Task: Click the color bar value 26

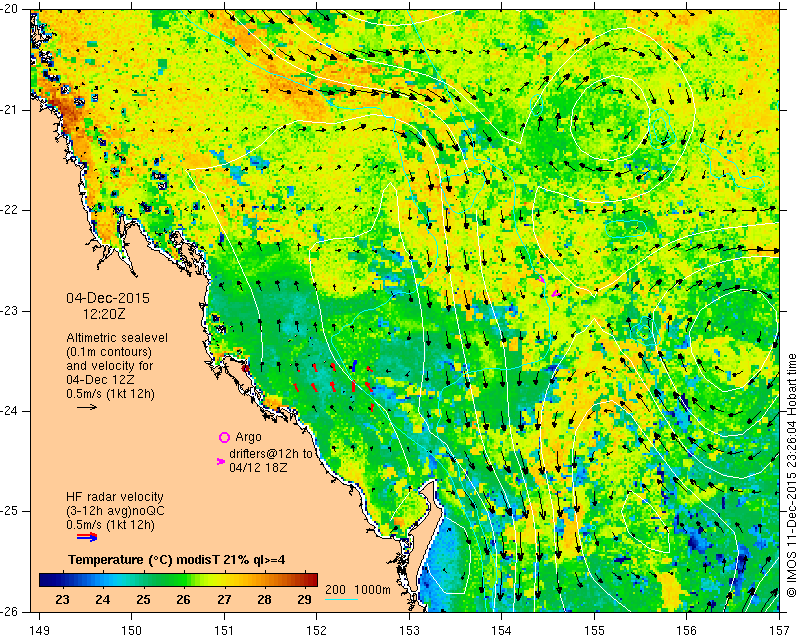Action: (183, 599)
